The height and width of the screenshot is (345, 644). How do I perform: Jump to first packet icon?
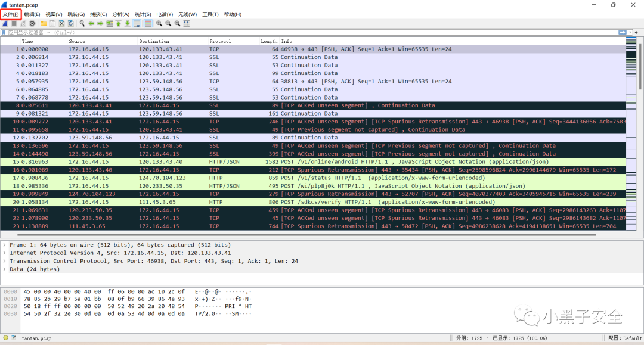tap(118, 24)
